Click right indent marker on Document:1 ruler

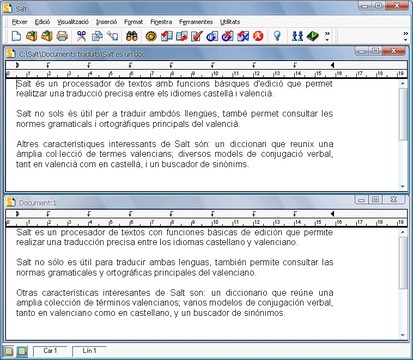[332, 214]
